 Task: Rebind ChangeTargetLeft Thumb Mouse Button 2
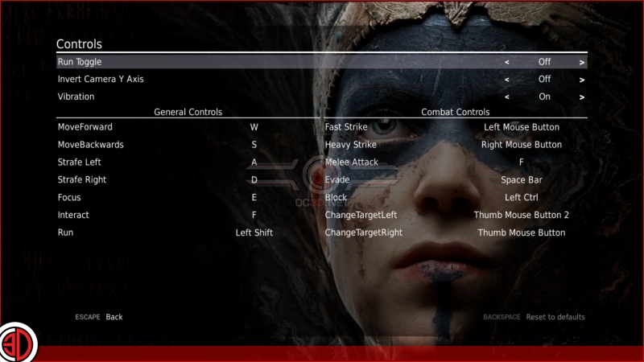[521, 215]
